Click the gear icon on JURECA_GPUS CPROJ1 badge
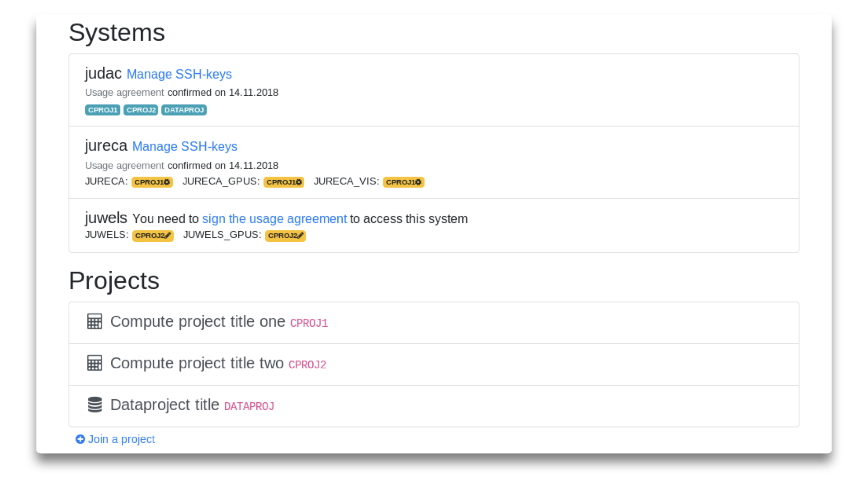This screenshot has height=488, width=868. 298,182
